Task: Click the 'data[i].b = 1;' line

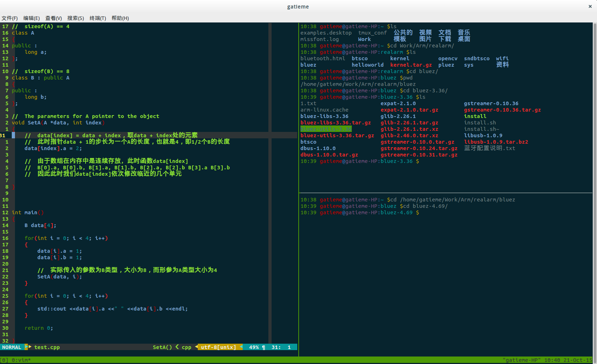Action: click(60, 257)
